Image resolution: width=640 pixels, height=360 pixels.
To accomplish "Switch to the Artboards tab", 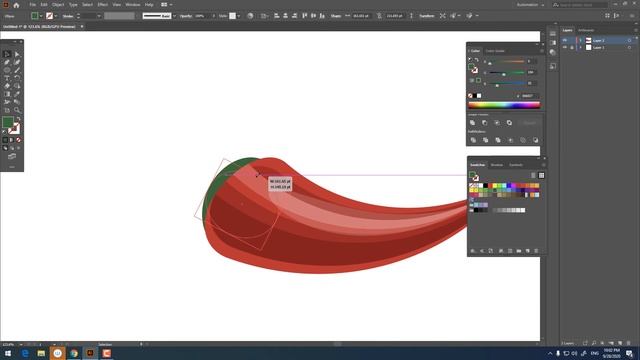I will point(586,30).
